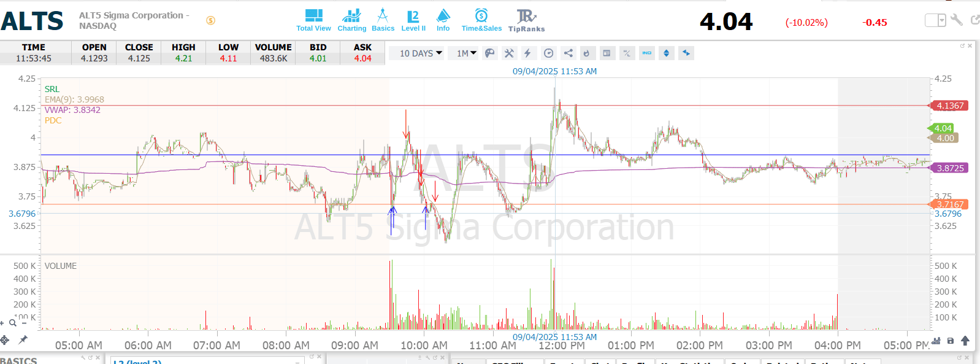Open the Info window
This screenshot has width=980, height=364.
pos(443,20)
